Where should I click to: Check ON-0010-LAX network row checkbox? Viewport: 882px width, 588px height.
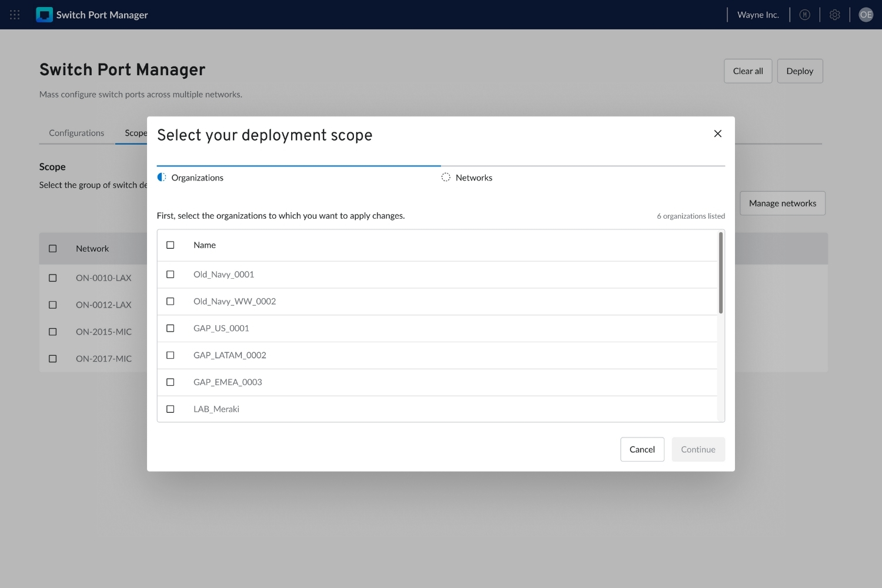(x=53, y=278)
